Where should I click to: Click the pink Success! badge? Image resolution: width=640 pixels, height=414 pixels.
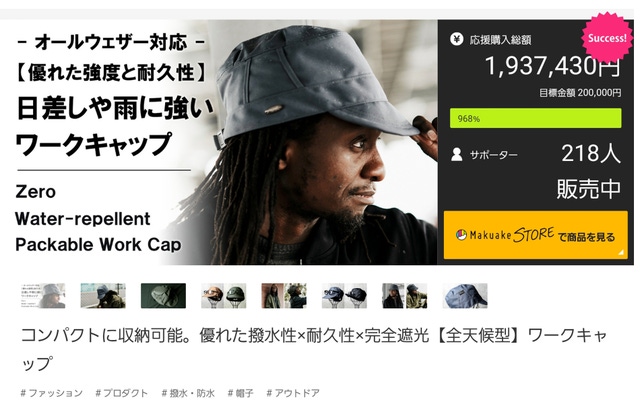[607, 38]
